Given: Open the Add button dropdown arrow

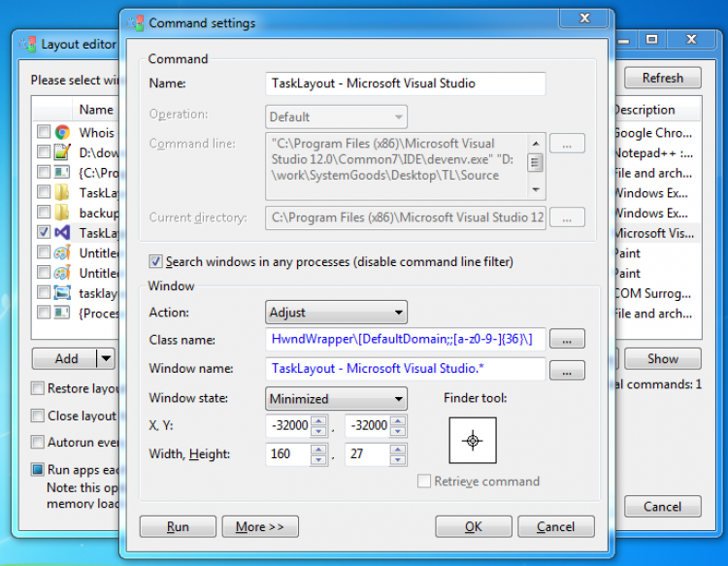Looking at the screenshot, I should 106,358.
